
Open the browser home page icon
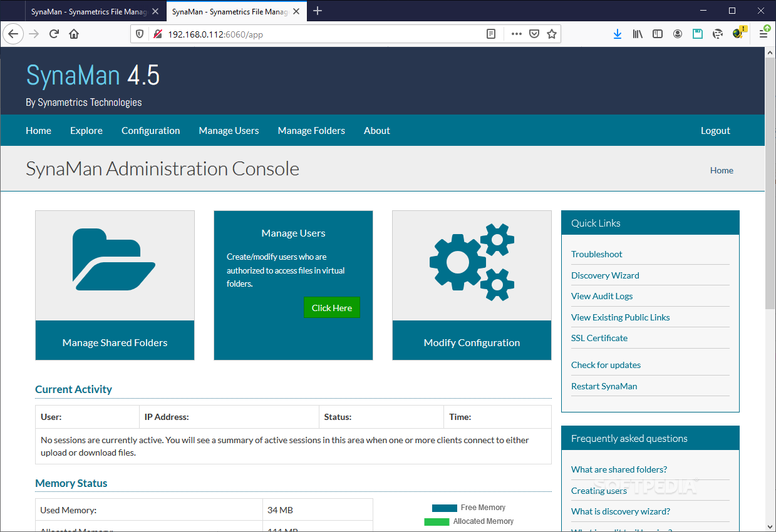pyautogui.click(x=74, y=34)
